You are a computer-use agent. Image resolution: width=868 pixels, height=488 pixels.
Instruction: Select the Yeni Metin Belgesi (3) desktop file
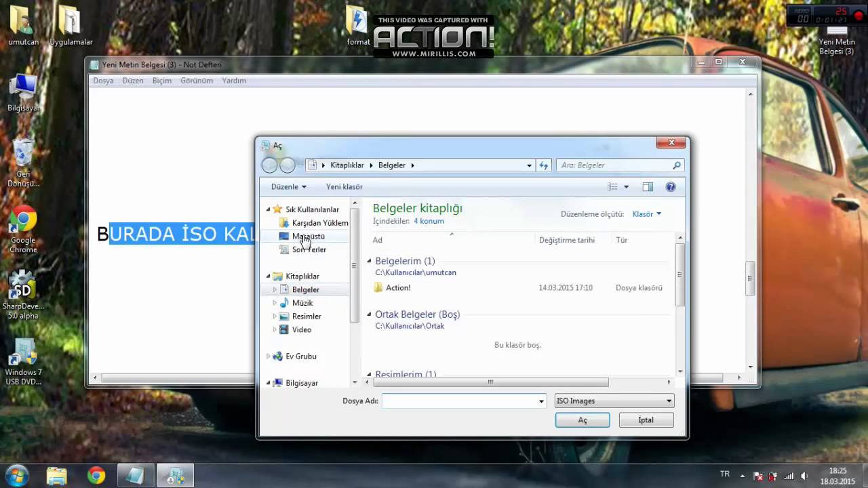coord(836,39)
